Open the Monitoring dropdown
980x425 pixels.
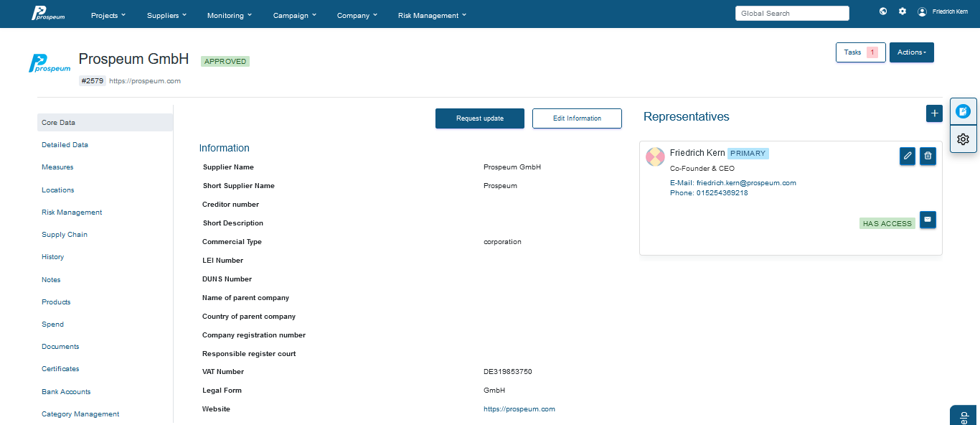pyautogui.click(x=229, y=15)
